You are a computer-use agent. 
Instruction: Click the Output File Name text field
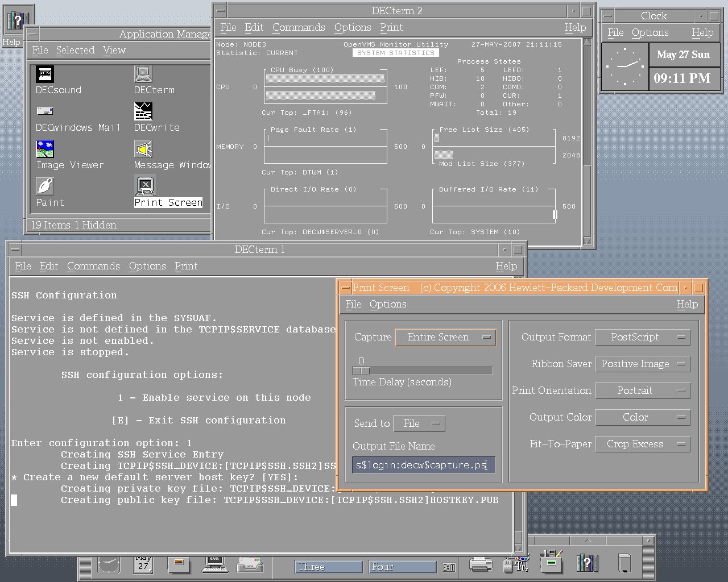[x=423, y=465]
